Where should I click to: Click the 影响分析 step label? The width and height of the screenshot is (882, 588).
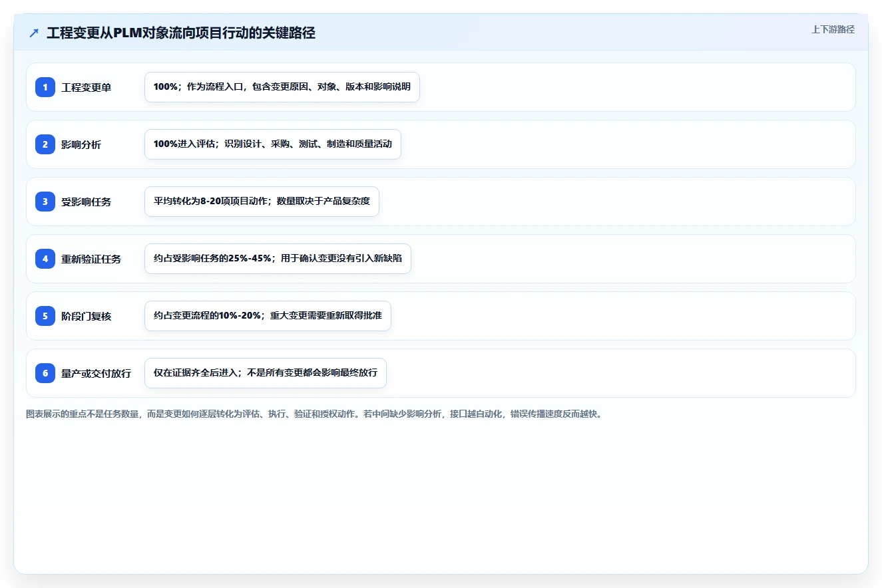tap(81, 144)
